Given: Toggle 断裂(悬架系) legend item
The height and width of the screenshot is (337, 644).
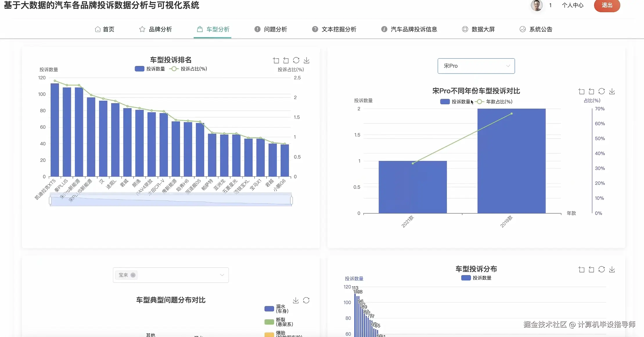Looking at the screenshot, I should tap(279, 322).
